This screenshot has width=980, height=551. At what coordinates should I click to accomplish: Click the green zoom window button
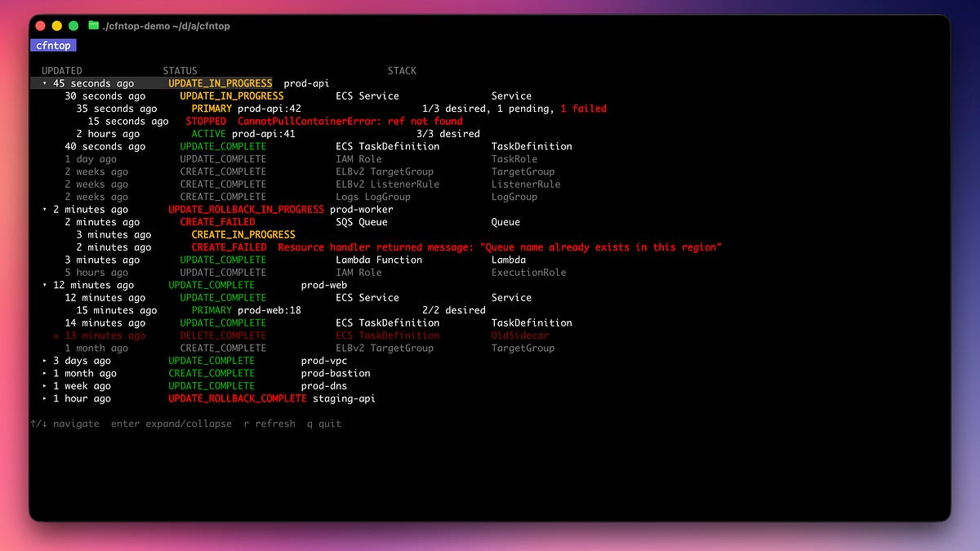click(73, 26)
